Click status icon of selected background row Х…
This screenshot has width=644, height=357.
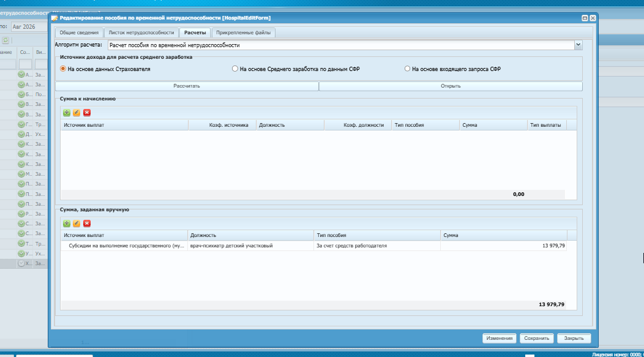pos(21,263)
